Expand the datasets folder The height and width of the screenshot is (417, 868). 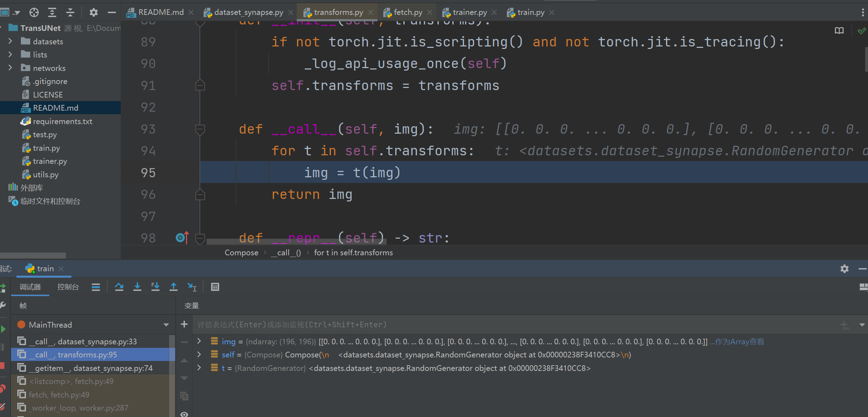[x=10, y=41]
